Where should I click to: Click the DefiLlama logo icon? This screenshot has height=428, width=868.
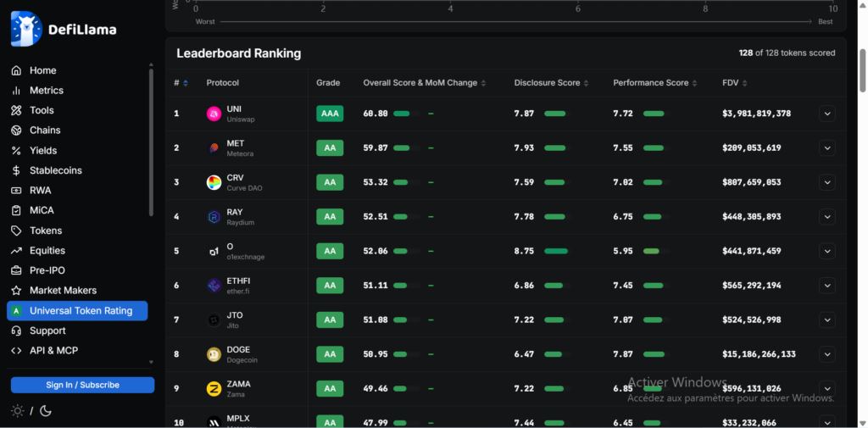[26, 29]
